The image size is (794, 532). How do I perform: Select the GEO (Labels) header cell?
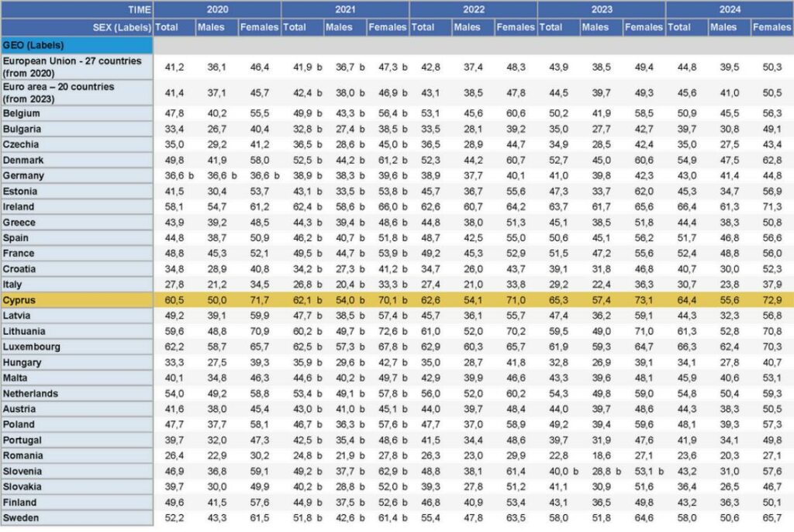coord(77,45)
